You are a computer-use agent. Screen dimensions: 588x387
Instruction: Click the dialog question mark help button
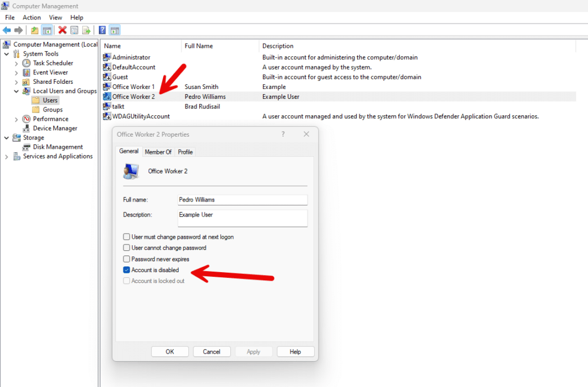(x=283, y=134)
